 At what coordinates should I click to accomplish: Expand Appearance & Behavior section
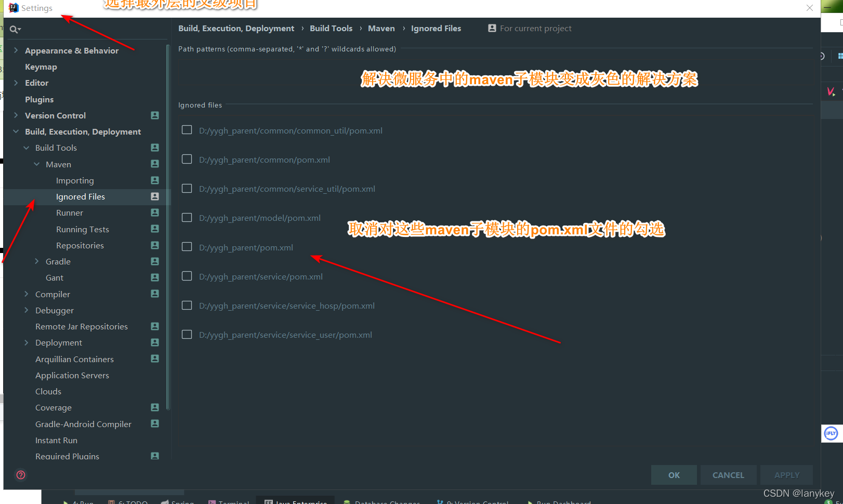(16, 50)
